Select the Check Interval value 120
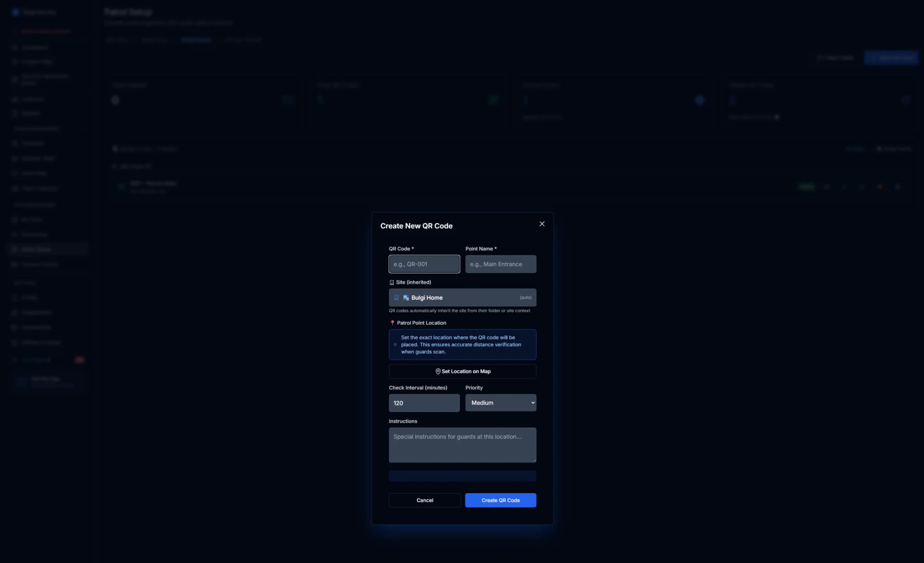 pos(423,403)
